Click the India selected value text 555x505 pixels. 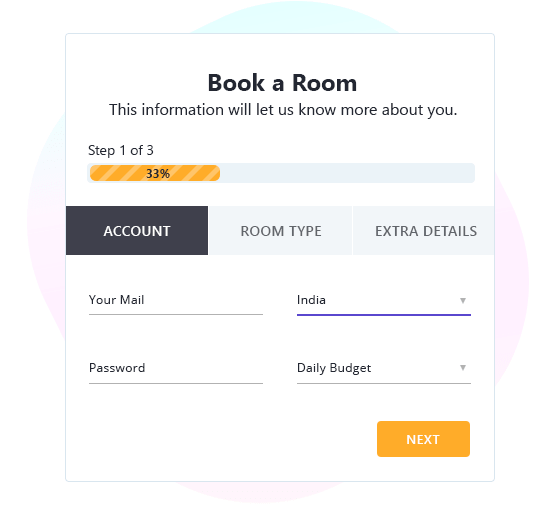311,300
